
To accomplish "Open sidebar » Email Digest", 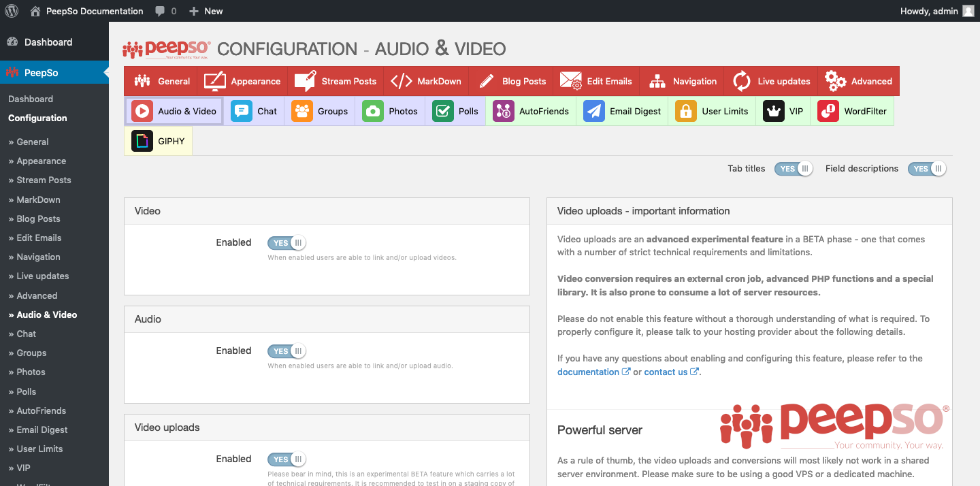I will pos(38,430).
